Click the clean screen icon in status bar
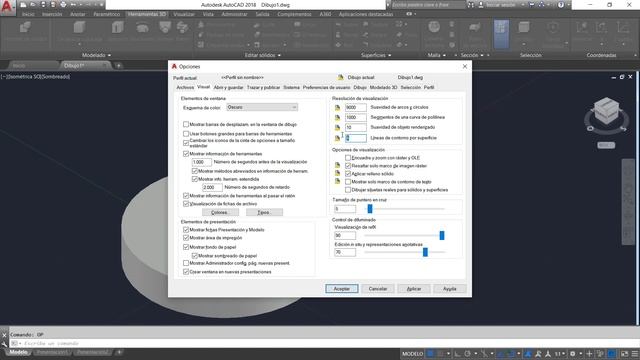The image size is (640, 360). click(624, 354)
